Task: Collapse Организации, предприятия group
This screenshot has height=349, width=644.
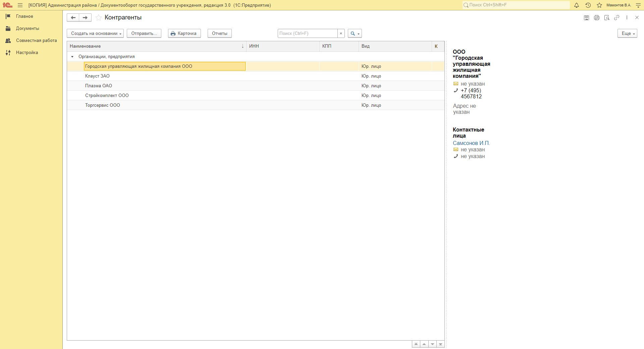Action: [72, 57]
